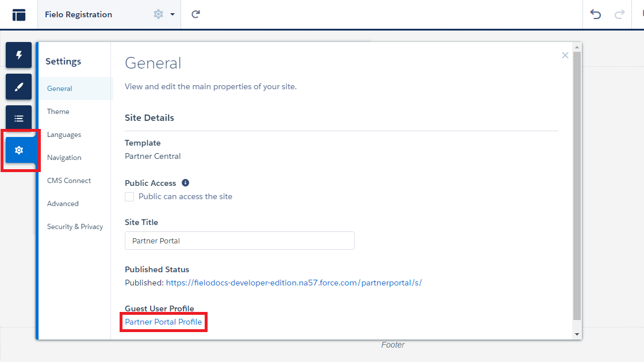Open the Theme paintbrush panel
Viewport: 644px width, 362px height.
click(18, 87)
